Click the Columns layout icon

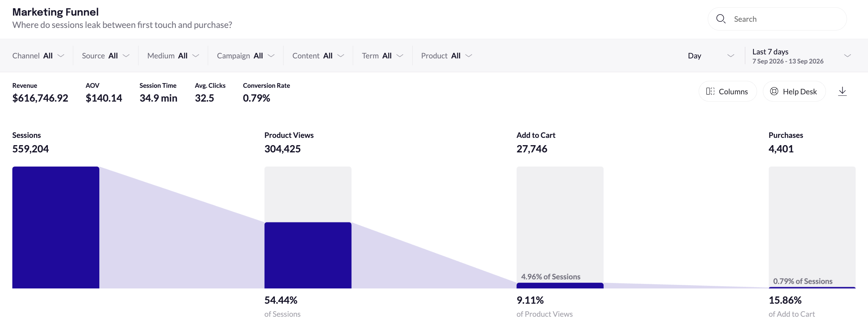[x=710, y=91]
